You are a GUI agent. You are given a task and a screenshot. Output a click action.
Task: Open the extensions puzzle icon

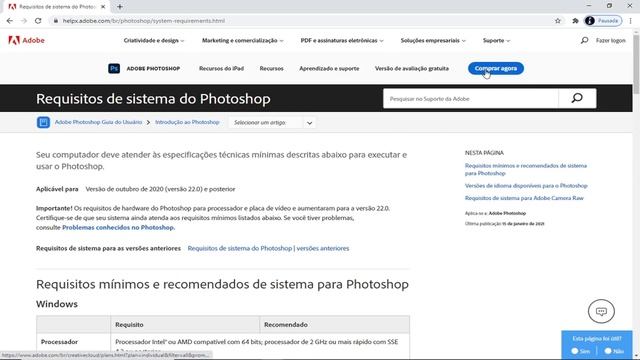coord(576,21)
